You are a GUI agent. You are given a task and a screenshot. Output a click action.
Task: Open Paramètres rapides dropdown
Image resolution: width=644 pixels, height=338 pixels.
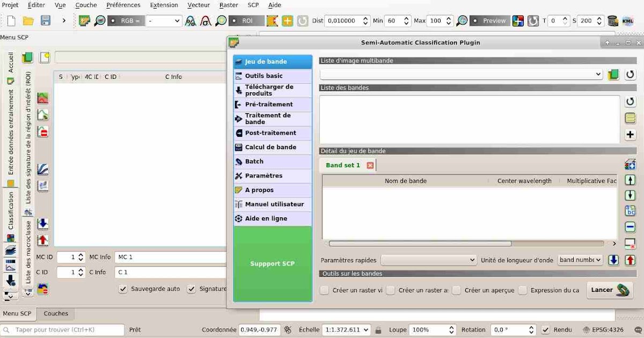tap(429, 260)
